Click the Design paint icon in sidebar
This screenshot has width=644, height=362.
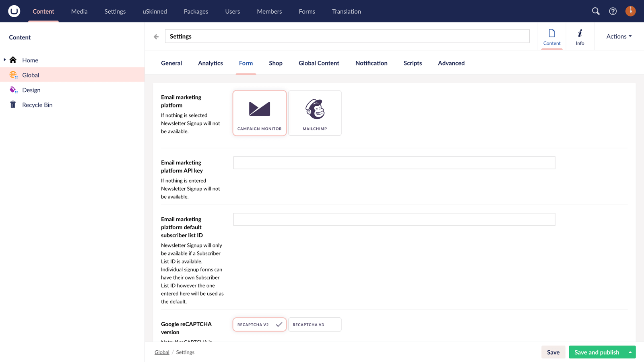(13, 90)
